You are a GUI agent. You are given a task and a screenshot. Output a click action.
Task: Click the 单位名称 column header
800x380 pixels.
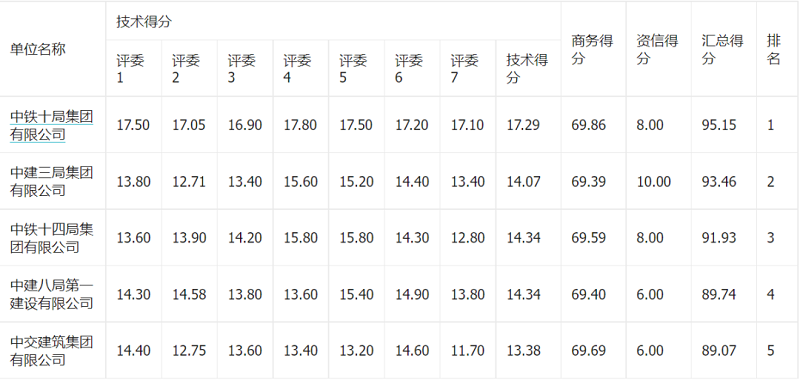(x=38, y=49)
